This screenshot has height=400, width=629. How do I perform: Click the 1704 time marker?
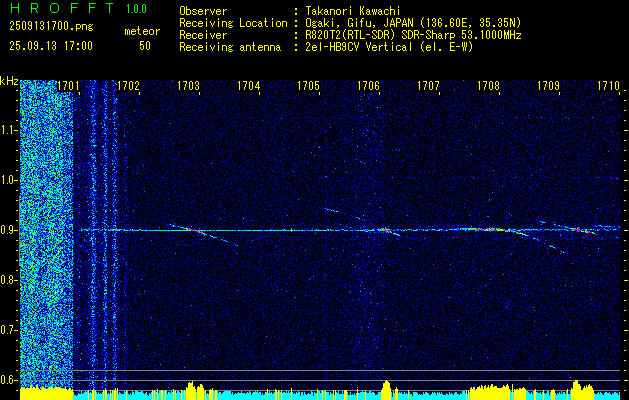coord(248,86)
